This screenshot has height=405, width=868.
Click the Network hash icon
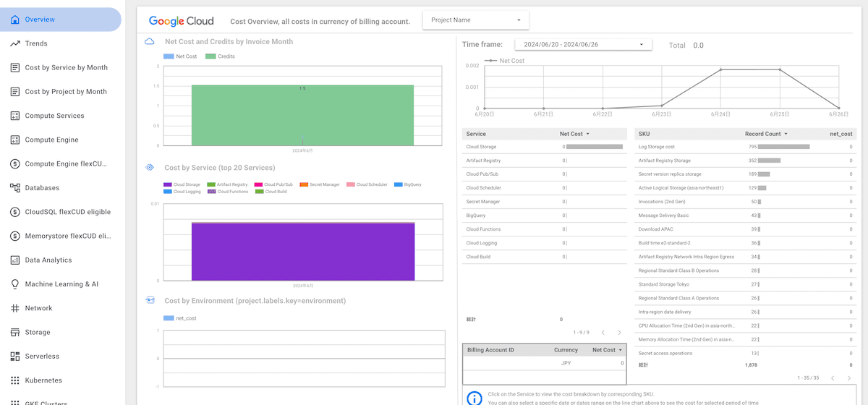click(15, 308)
